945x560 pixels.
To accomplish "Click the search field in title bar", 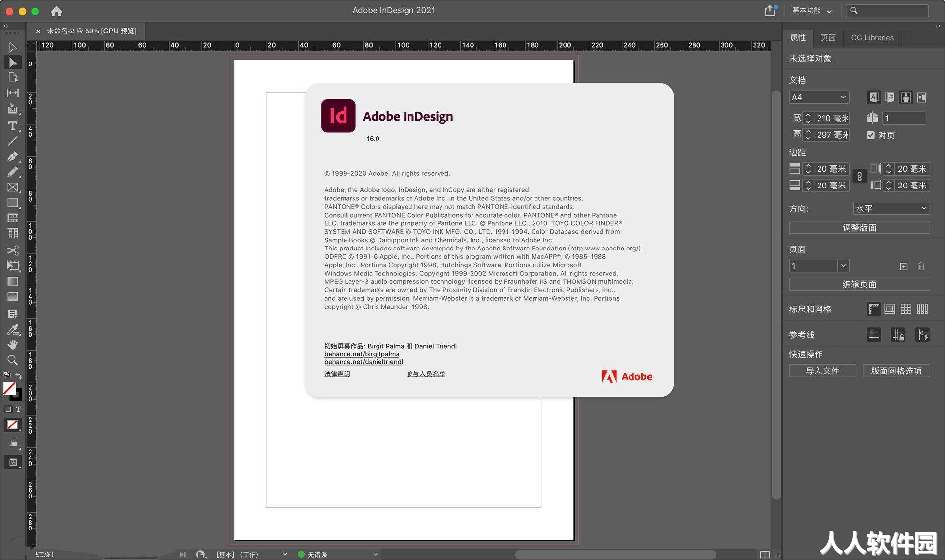I will (887, 11).
